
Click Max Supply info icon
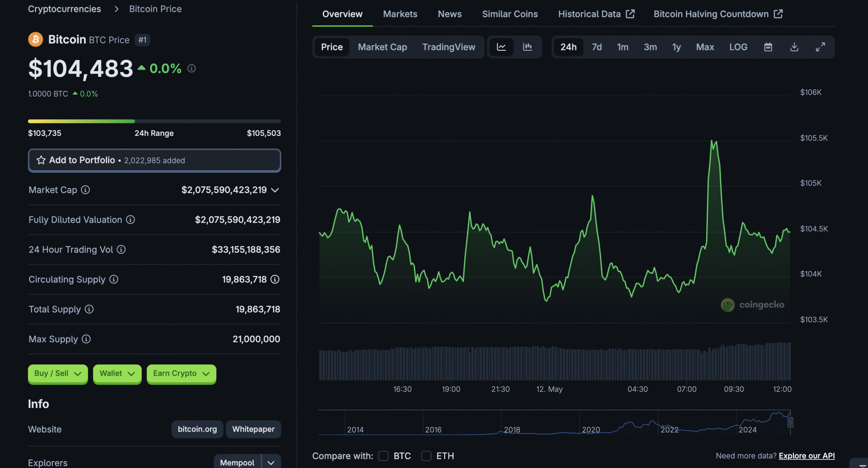point(86,339)
